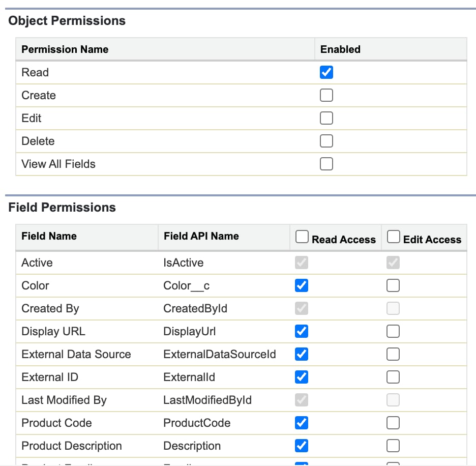Enable Edit Access for Product Code
This screenshot has height=466, width=476.
point(393,423)
